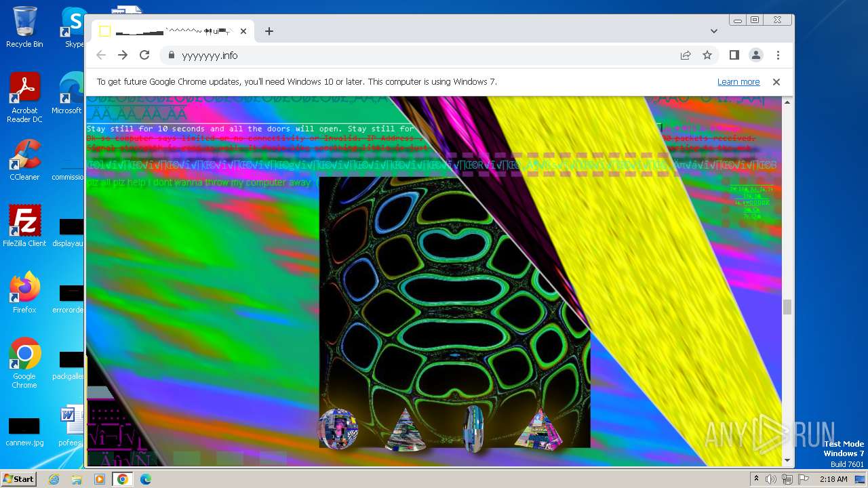Open the cannew.jpg desktop file
The width and height of the screenshot is (868, 488).
24,432
